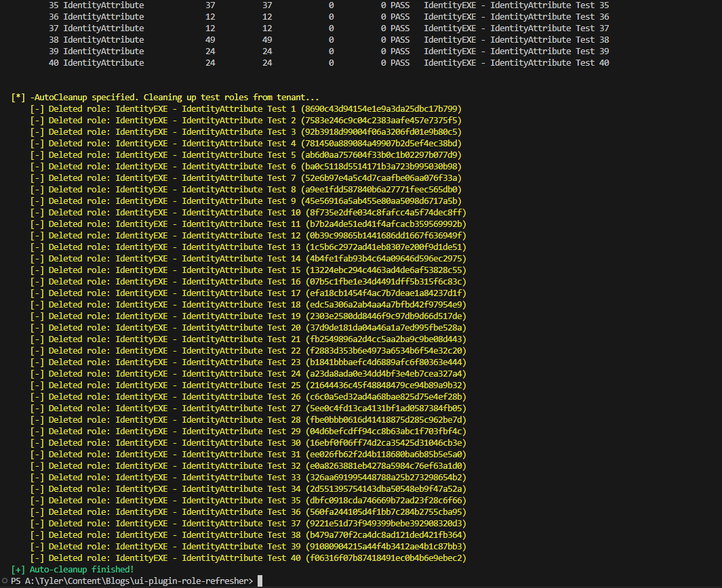Click role ID 560fa244105d4f1bb7c284b2755cba95

386,511
